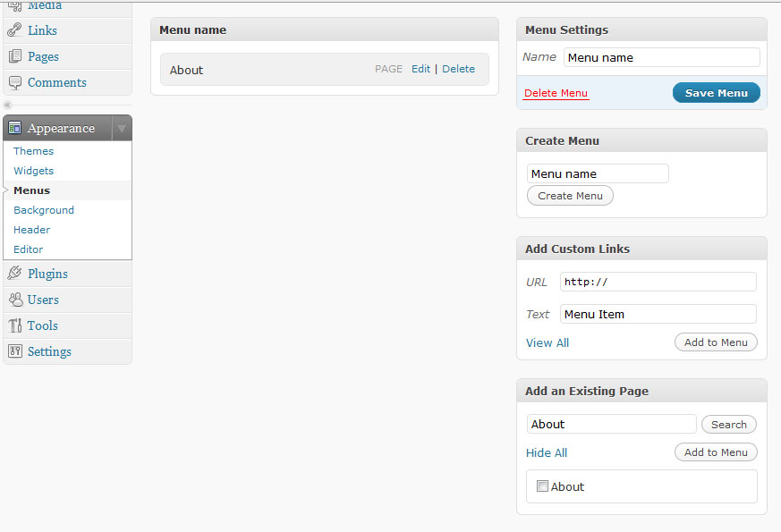Click the Appearance icon in sidebar
The width and height of the screenshot is (781, 532).
(x=14, y=128)
